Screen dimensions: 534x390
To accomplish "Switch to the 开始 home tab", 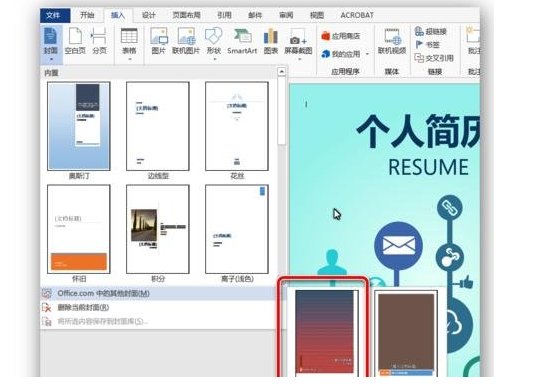I will click(x=87, y=15).
